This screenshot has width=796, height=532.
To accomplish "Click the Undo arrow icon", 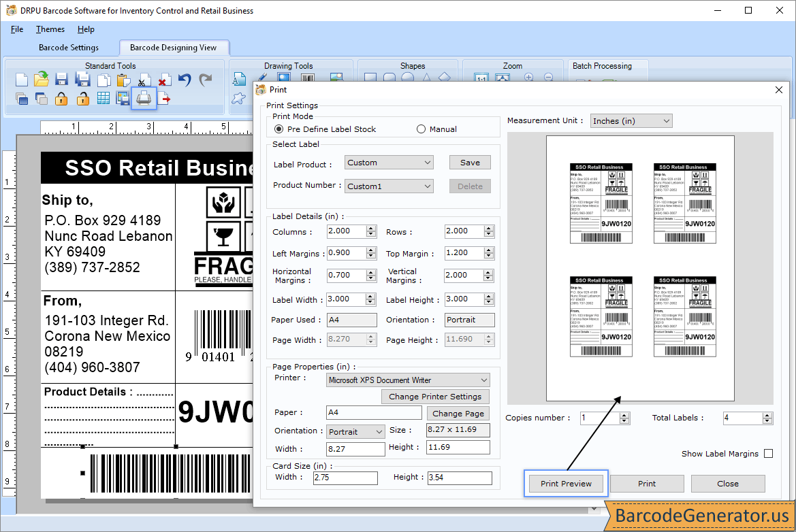I will (x=183, y=80).
